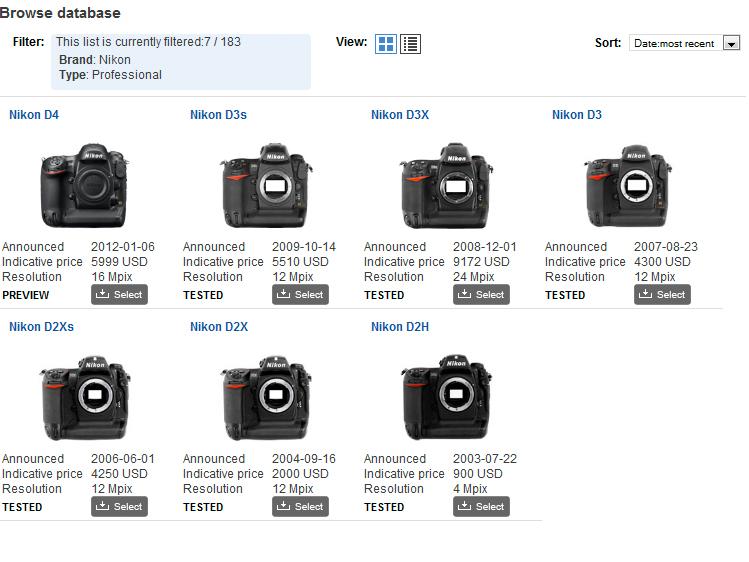The image size is (749, 562).
Task: Click the 2008-12-01 announced date
Action: pos(485,247)
